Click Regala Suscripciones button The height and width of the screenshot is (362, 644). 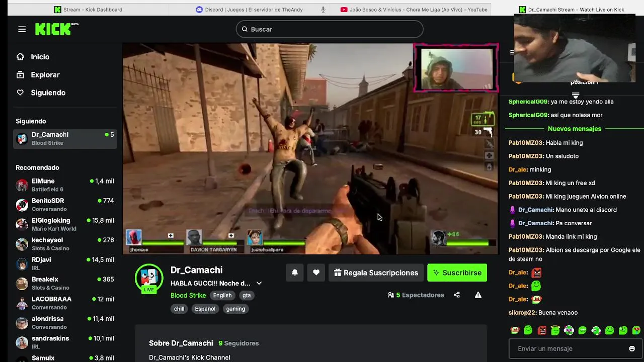[x=376, y=273]
